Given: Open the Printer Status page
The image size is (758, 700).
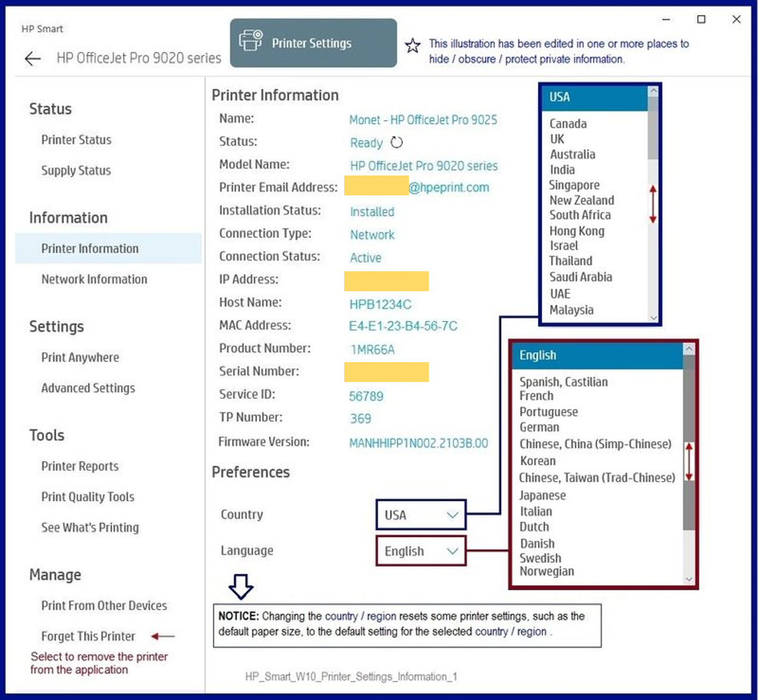Looking at the screenshot, I should coord(76,139).
